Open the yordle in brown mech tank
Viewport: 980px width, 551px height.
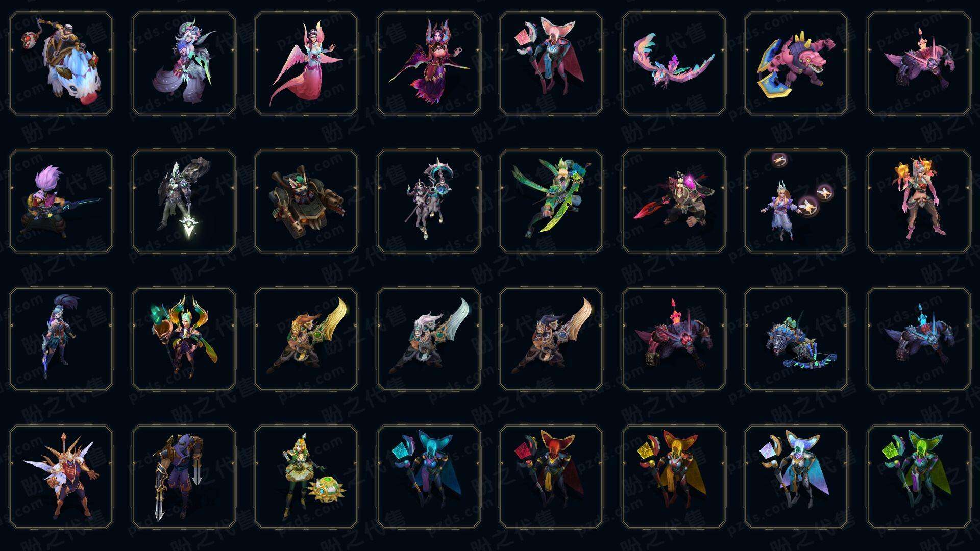click(x=306, y=201)
